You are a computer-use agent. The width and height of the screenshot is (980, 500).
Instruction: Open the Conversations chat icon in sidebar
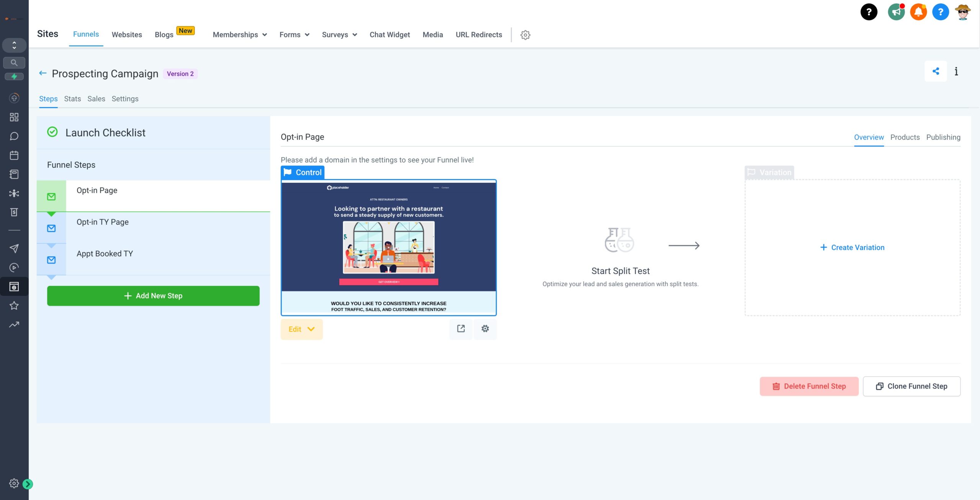coord(14,136)
